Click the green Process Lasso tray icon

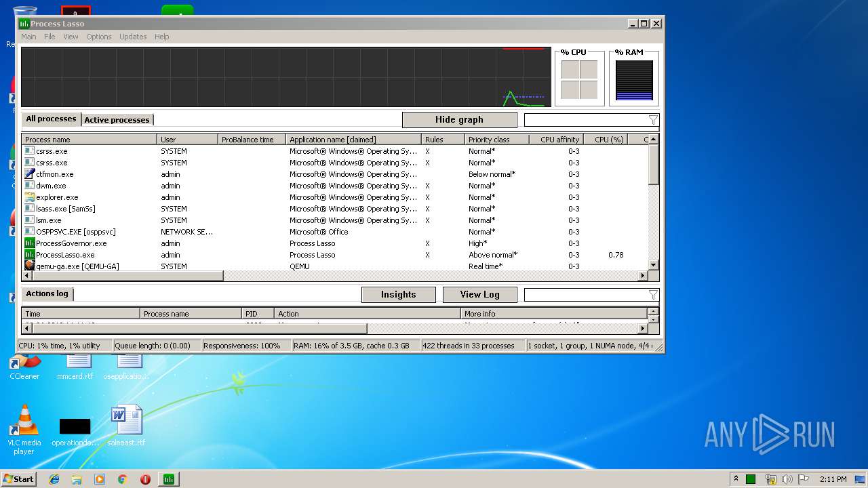(751, 479)
